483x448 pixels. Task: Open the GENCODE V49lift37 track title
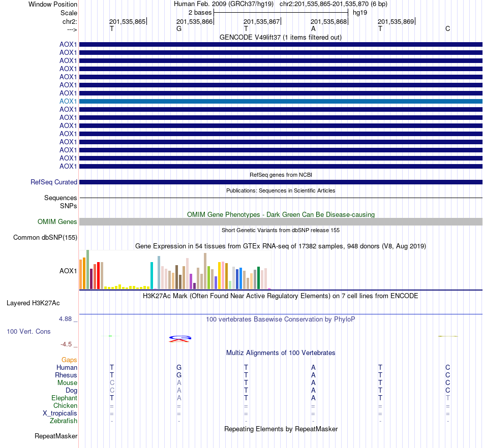280,37
